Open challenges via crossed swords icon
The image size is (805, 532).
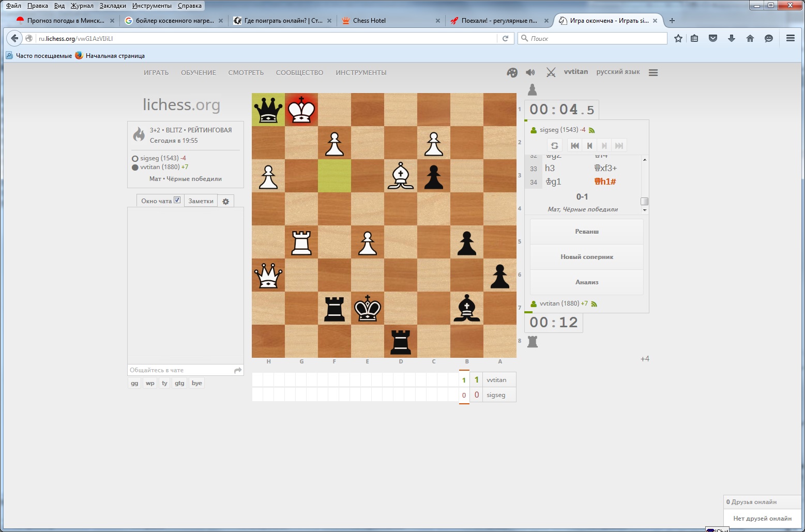coord(551,72)
